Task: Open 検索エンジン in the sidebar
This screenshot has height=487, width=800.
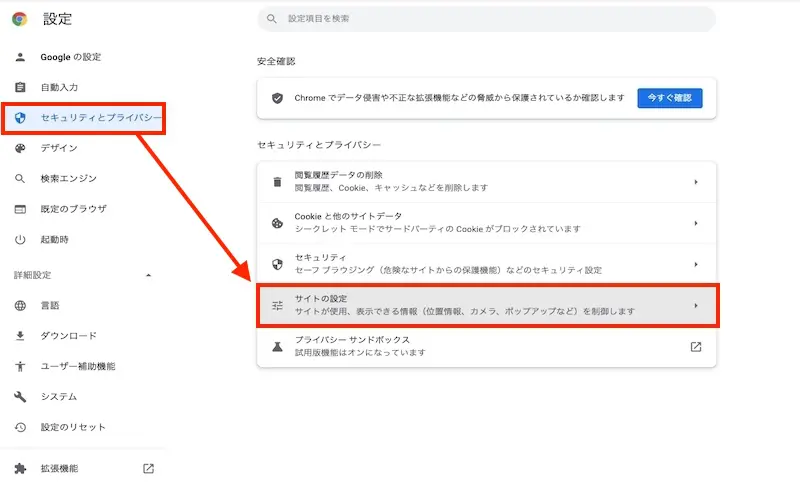Action: click(x=68, y=179)
